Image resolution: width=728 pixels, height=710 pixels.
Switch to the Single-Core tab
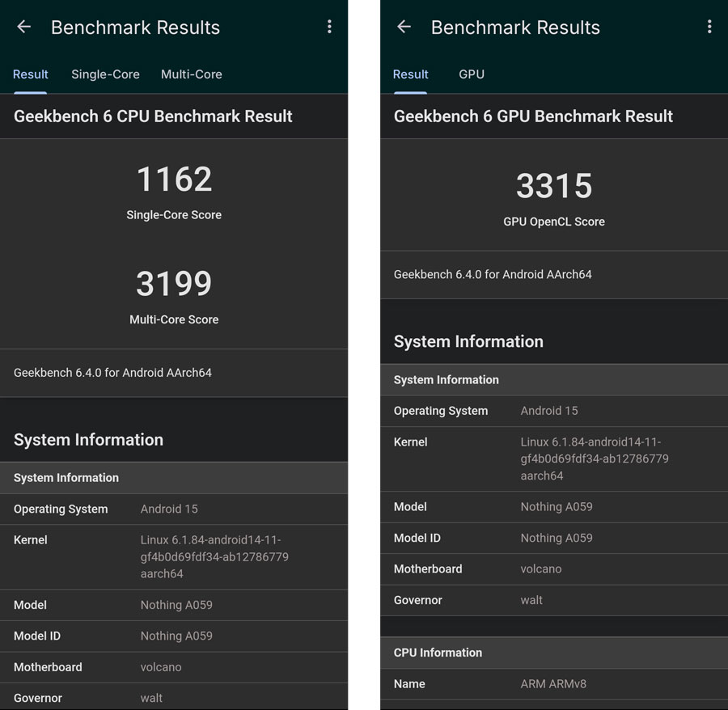(x=105, y=74)
